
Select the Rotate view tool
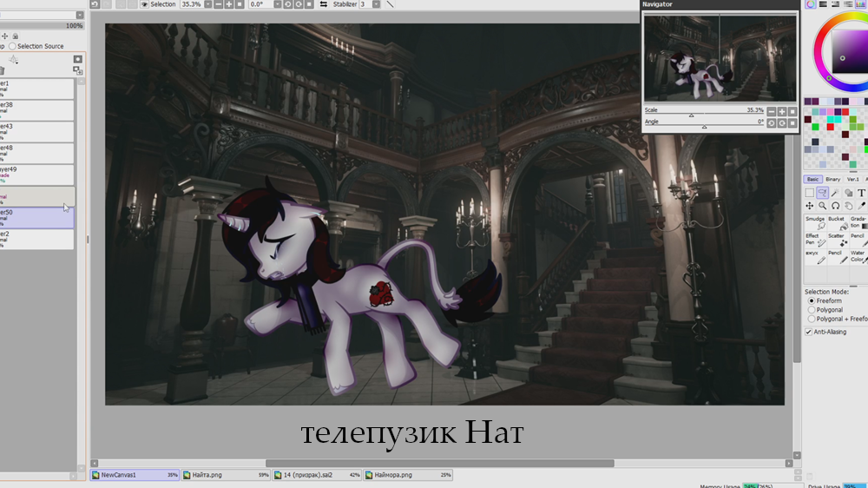point(835,206)
